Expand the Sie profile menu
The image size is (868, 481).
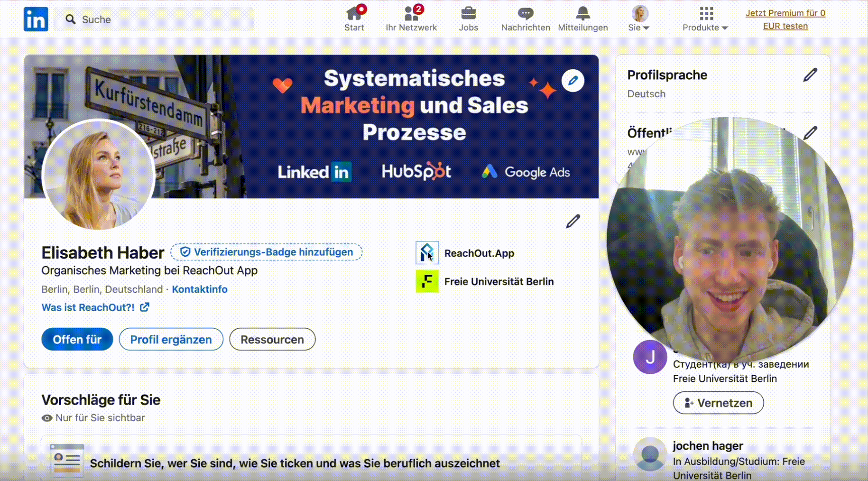click(639, 19)
